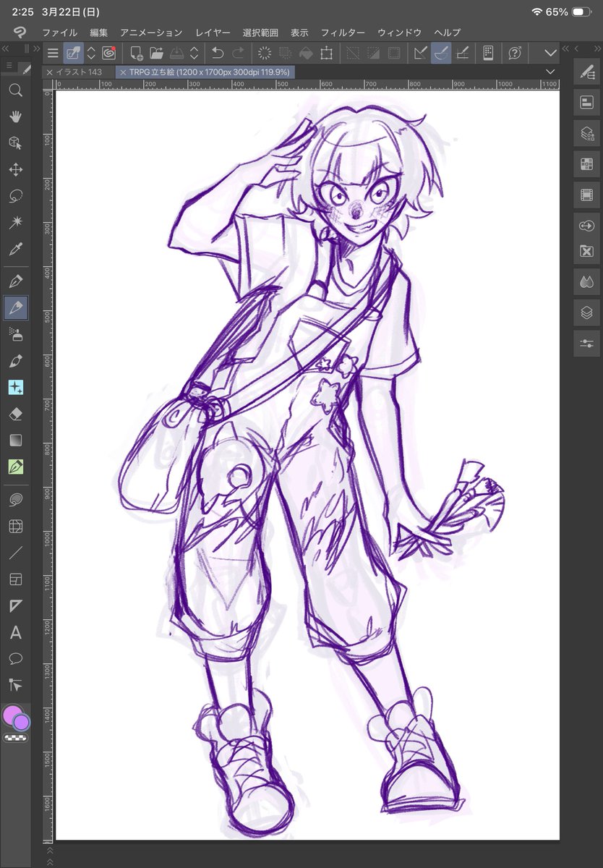Image resolution: width=603 pixels, height=868 pixels.
Task: Select the Correct line tool
Action: click(x=15, y=685)
